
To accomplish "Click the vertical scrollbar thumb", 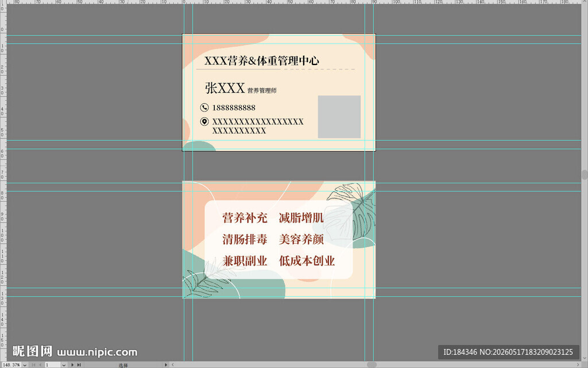I will click(585, 175).
